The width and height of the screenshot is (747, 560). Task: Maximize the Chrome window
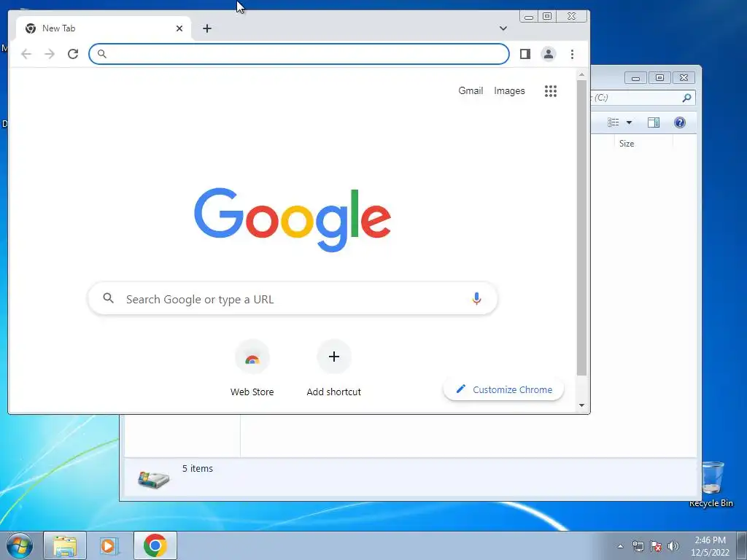pyautogui.click(x=547, y=17)
